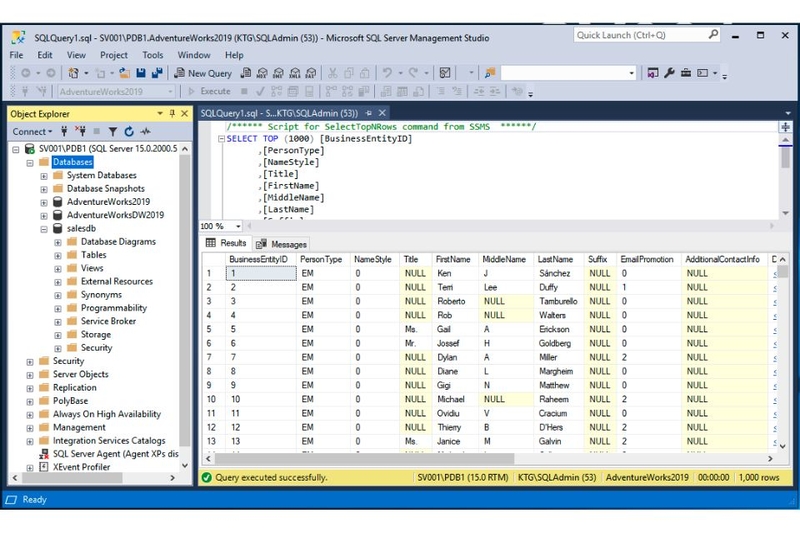Click the Parse checkmark icon
The height and width of the screenshot is (533, 800).
pos(260,91)
